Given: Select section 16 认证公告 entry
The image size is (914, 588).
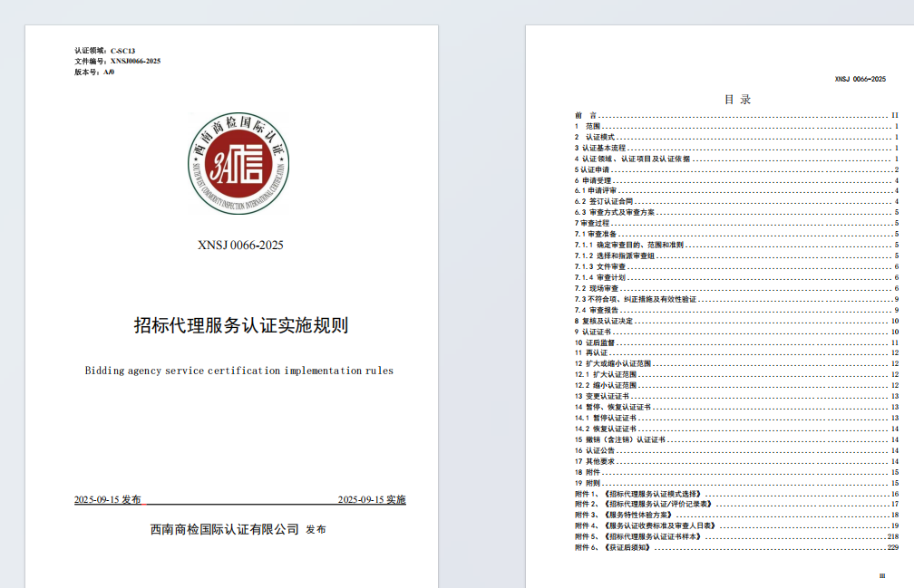Looking at the screenshot, I should point(595,450).
